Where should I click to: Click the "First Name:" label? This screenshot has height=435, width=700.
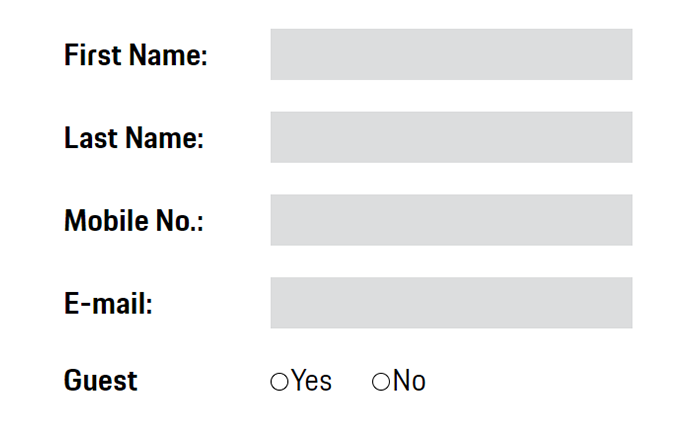pyautogui.click(x=135, y=55)
